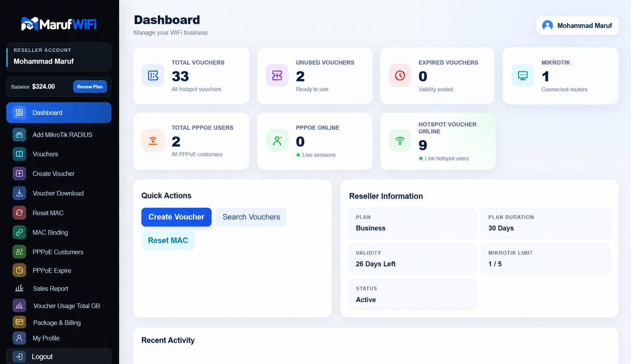Viewport: 631px width, 364px height.
Task: Click the blue Create Voucher quick action
Action: tap(176, 217)
